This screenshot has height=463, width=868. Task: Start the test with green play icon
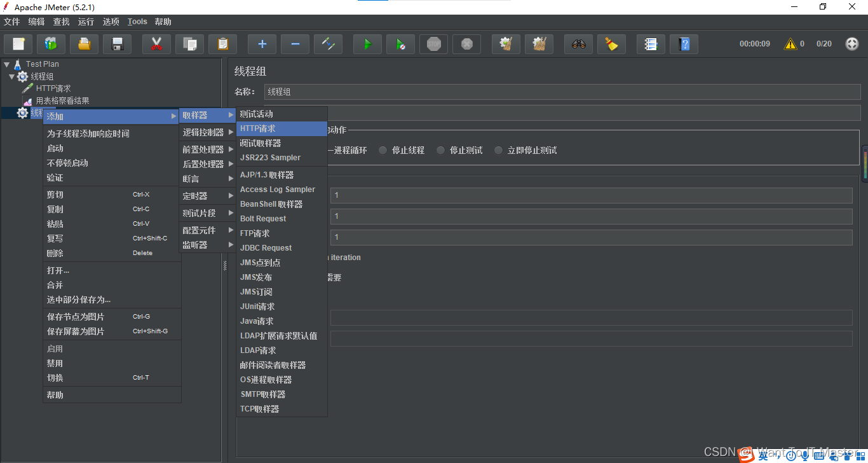(367, 44)
